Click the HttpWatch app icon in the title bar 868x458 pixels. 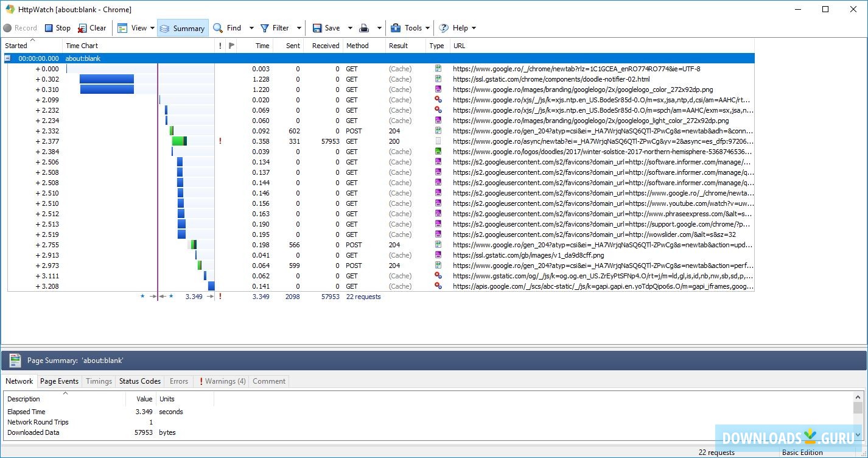click(10, 9)
